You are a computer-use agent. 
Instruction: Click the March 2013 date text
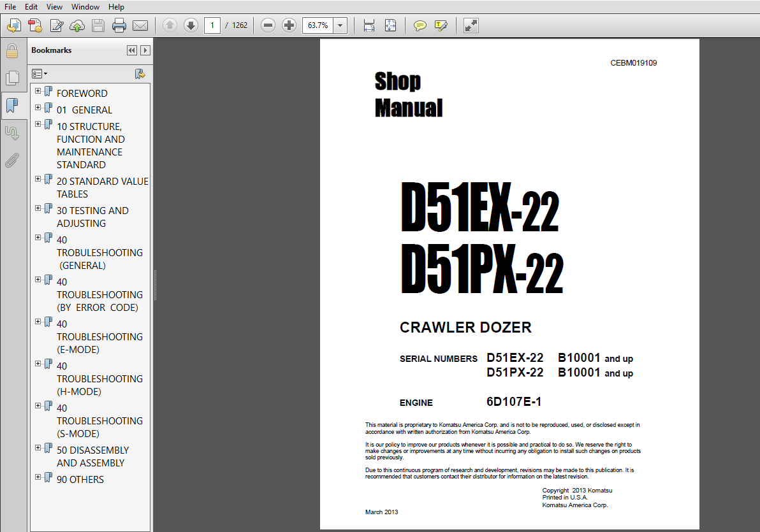tap(381, 512)
